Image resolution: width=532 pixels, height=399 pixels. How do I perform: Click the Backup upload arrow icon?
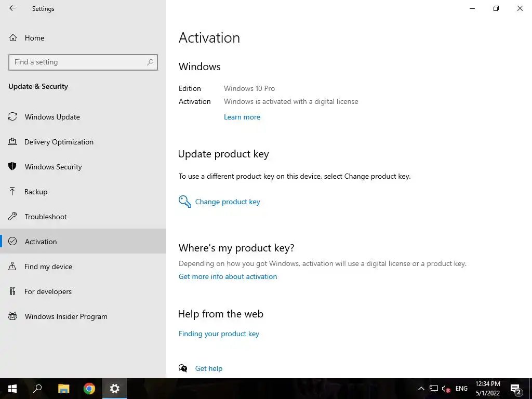point(12,192)
